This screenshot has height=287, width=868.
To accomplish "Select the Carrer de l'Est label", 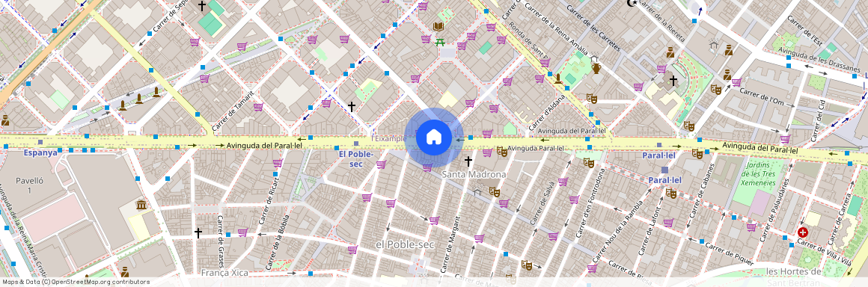I will (805, 31).
